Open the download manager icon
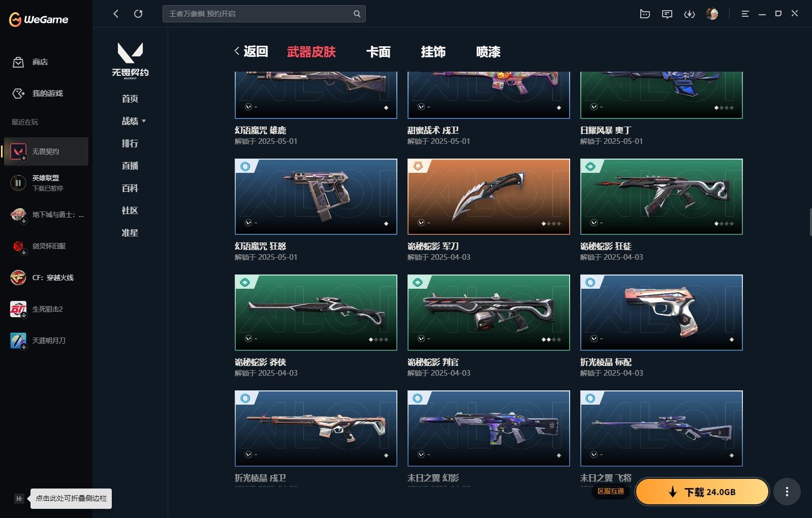The image size is (812, 518). [x=689, y=14]
